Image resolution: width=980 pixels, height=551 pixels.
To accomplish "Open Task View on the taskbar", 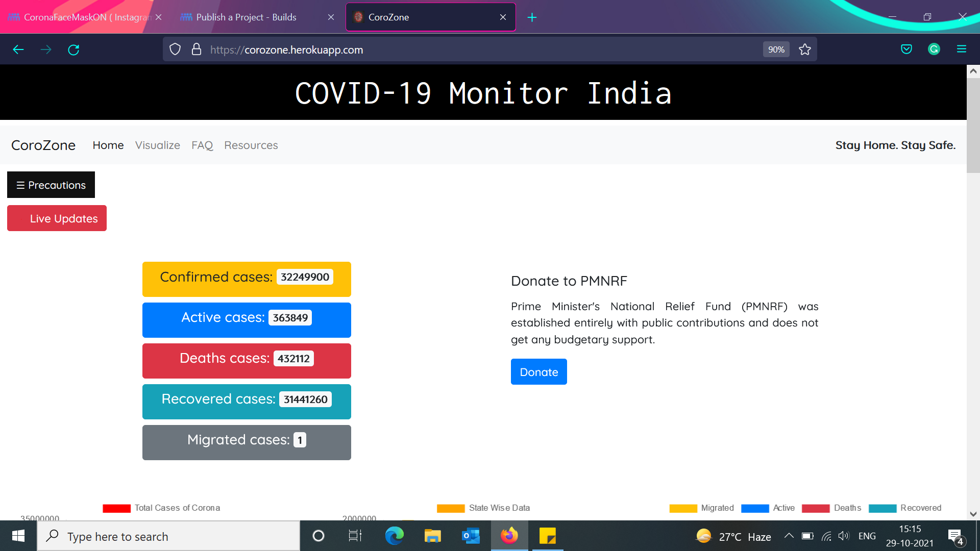I will click(x=355, y=536).
